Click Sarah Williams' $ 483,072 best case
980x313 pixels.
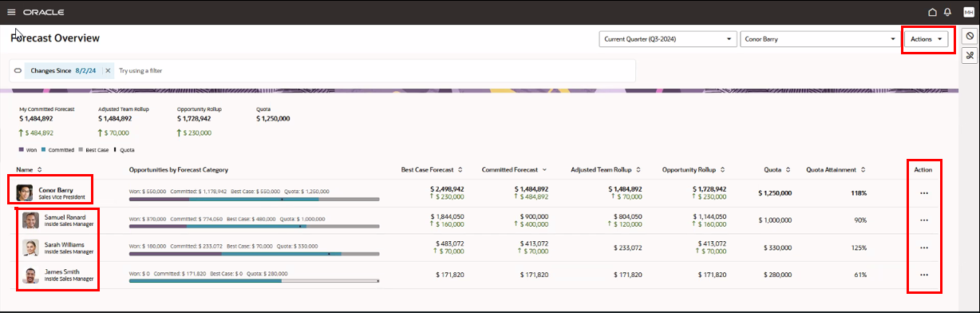pos(449,244)
